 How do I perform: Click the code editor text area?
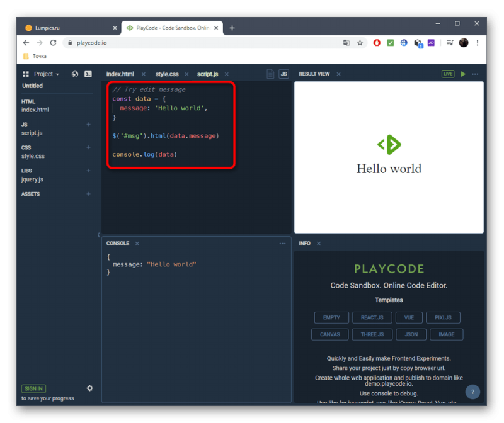[x=197, y=157]
